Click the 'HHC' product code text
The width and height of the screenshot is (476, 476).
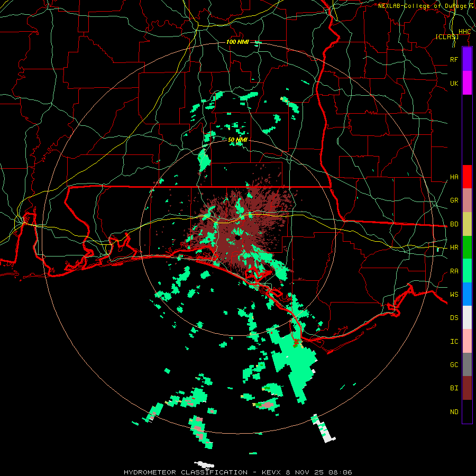click(464, 32)
